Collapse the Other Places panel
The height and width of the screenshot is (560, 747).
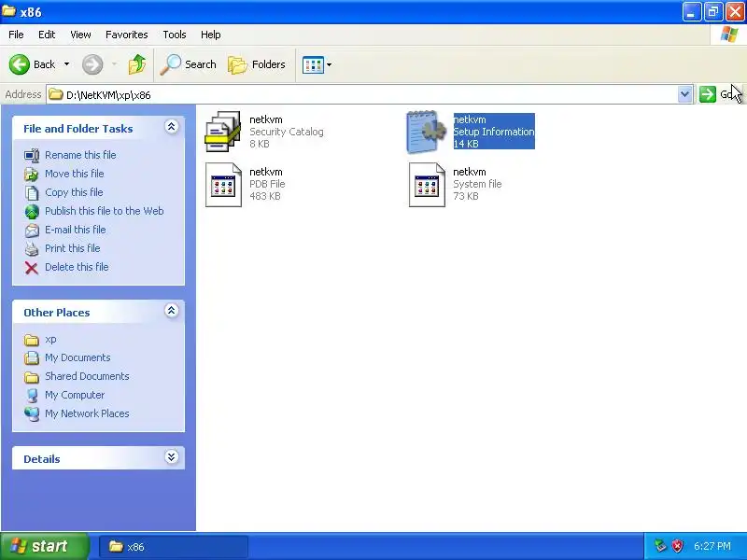click(x=172, y=311)
